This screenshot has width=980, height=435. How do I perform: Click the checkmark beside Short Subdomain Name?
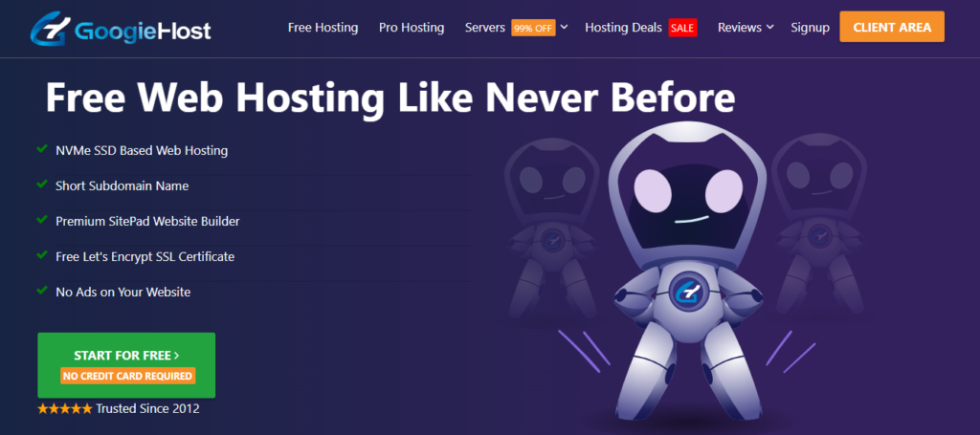click(x=42, y=185)
